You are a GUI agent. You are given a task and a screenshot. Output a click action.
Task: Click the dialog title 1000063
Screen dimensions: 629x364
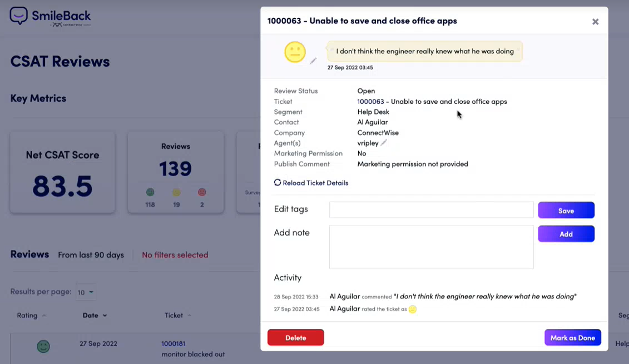point(362,21)
